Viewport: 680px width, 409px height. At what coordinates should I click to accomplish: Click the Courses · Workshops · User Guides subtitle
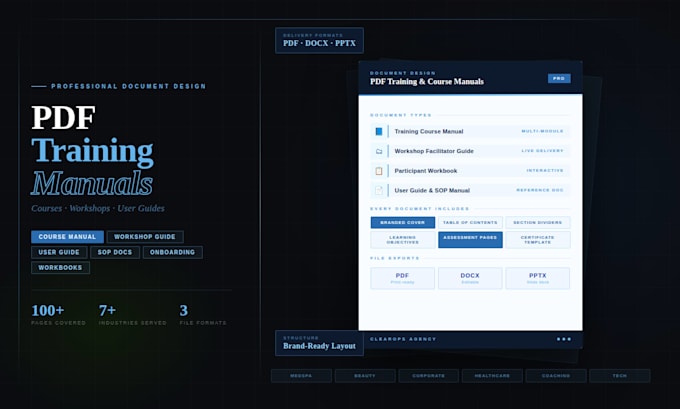click(x=98, y=209)
